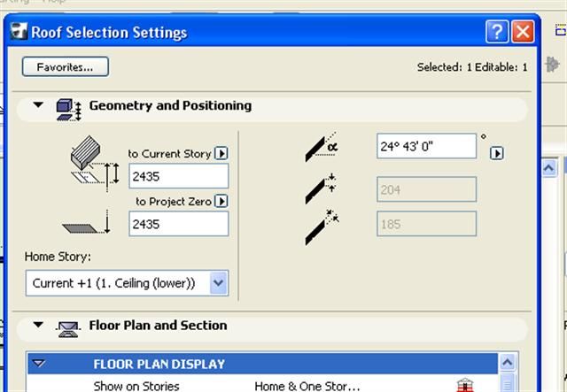567x392 pixels.
Task: Toggle the to Current Story arrow button
Action: 221,153
